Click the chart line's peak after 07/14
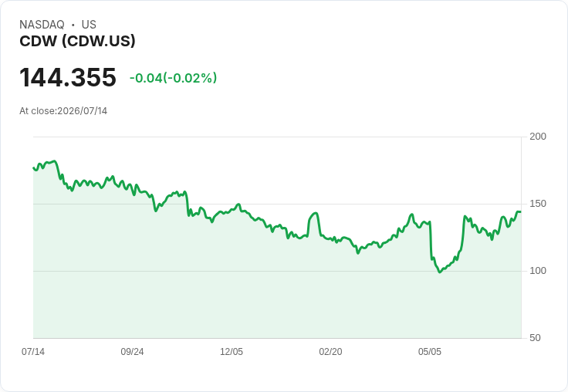This screenshot has width=568, height=392. [54, 161]
